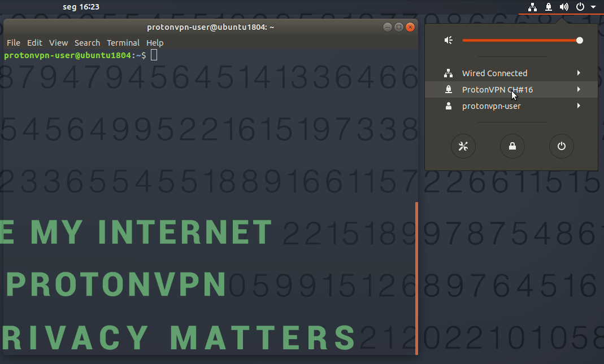
Task: Click the ProtonVPN lock icon in system menu
Action: coord(449,90)
